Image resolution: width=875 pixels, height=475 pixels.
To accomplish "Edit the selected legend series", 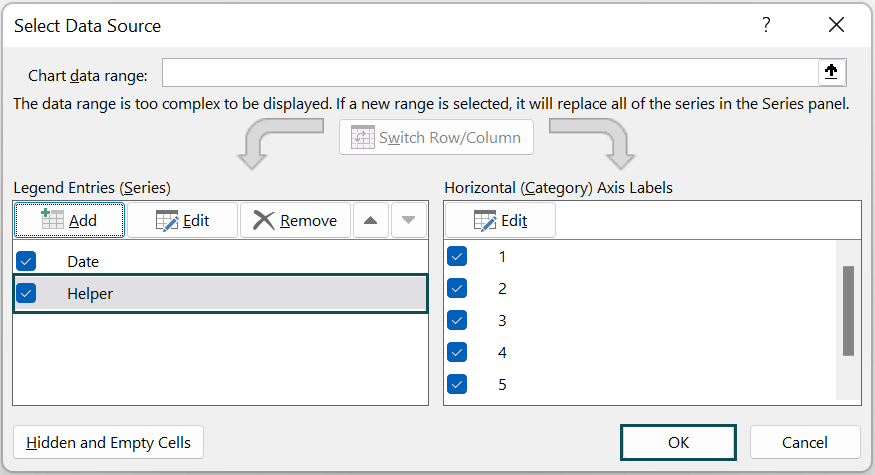I will click(182, 220).
